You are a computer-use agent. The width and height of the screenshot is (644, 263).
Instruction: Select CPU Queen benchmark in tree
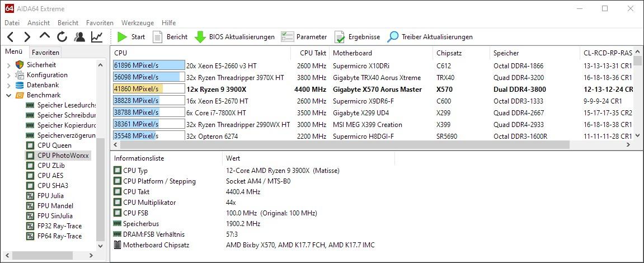(54, 145)
